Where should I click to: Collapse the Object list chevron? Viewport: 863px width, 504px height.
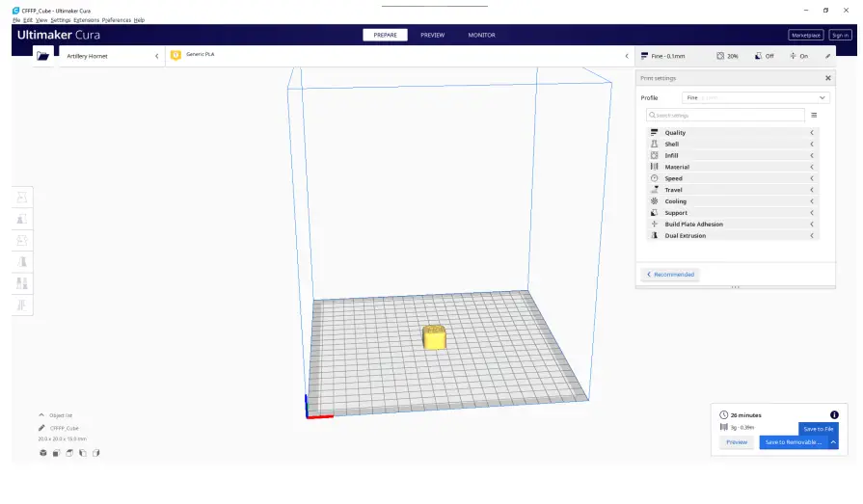(x=41, y=415)
